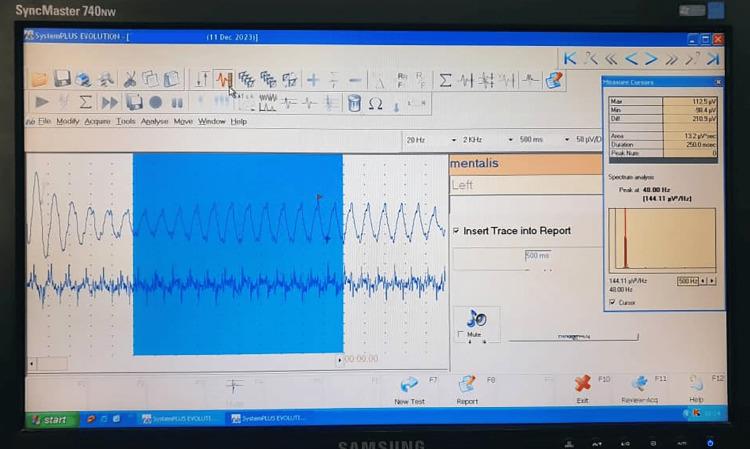The image size is (750, 449).
Task: Go to next trace using right arrow
Action: click(x=651, y=59)
